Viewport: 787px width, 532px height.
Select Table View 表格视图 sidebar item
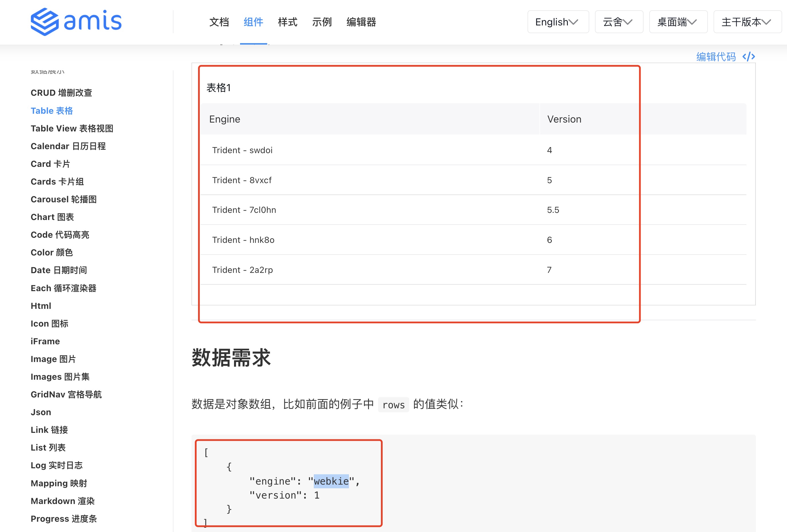click(72, 128)
